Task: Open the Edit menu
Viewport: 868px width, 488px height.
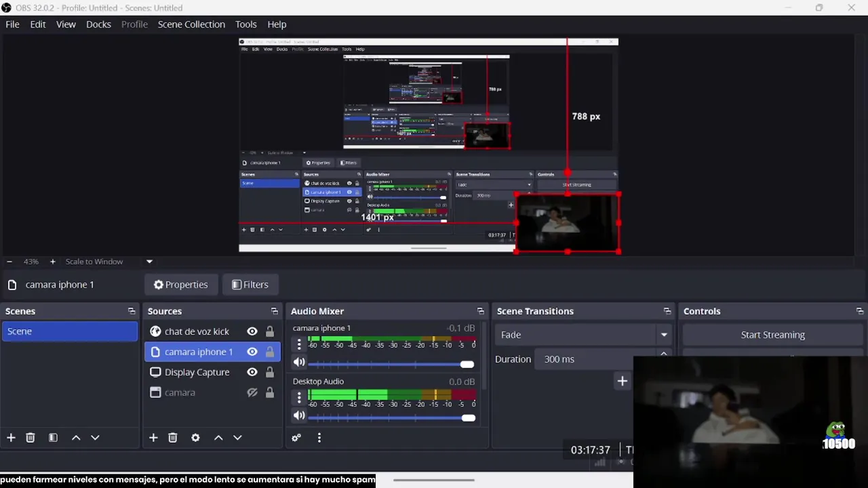Action: click(x=38, y=24)
